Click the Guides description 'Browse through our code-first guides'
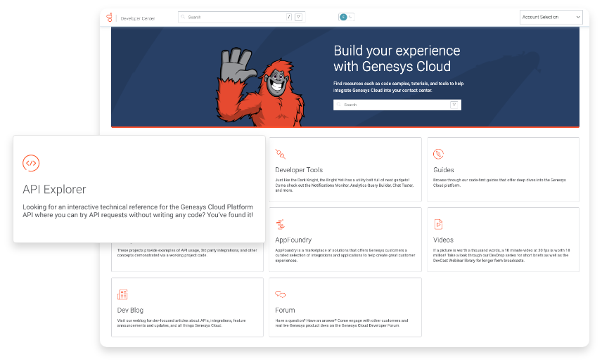Viewport: 602px width, 364px height. [x=499, y=183]
